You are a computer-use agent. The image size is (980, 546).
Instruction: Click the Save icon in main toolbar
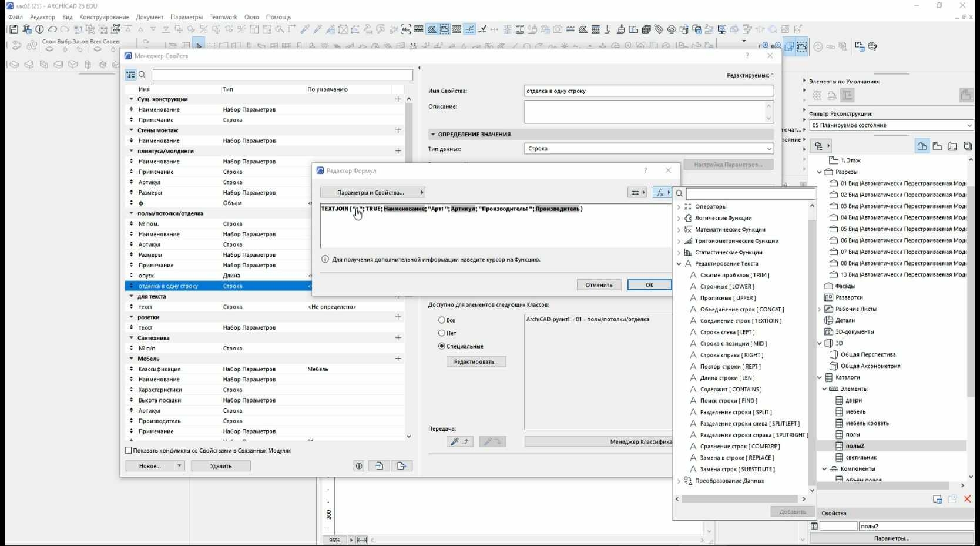pos(14,29)
